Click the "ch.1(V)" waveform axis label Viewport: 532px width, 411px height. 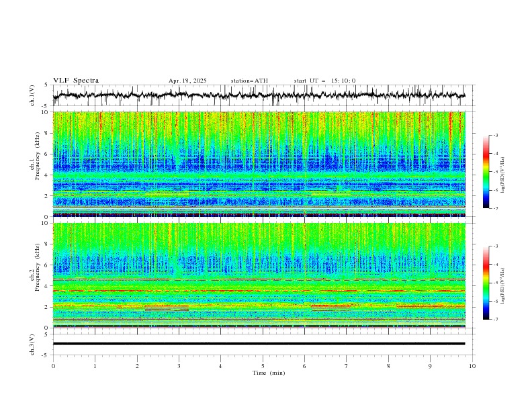32,95
